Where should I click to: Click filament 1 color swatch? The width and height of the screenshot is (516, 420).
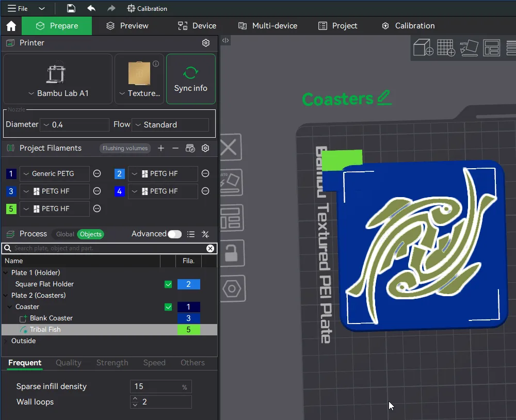pos(11,173)
